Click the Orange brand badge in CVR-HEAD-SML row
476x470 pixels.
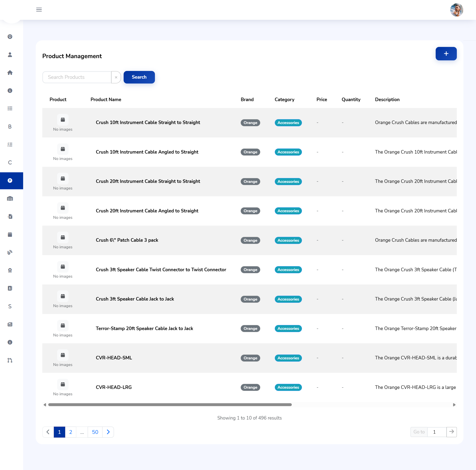coord(250,358)
